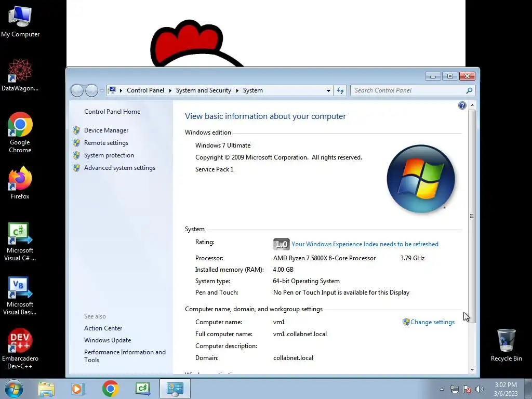Select the Embarcadero Dev-C++ desktop shortcut
Viewport: 532px width, 399px height.
20,349
